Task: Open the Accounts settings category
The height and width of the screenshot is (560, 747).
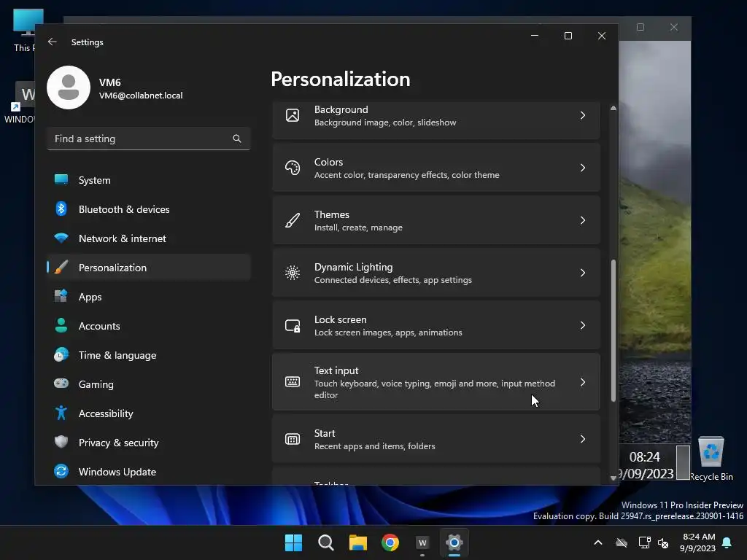Action: click(149, 326)
